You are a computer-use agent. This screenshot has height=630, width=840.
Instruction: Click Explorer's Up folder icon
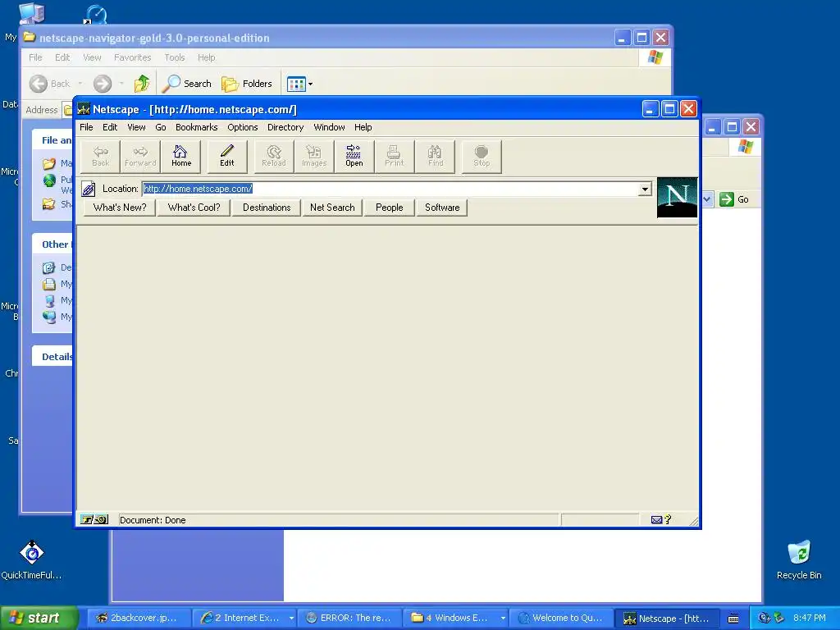[x=141, y=84]
